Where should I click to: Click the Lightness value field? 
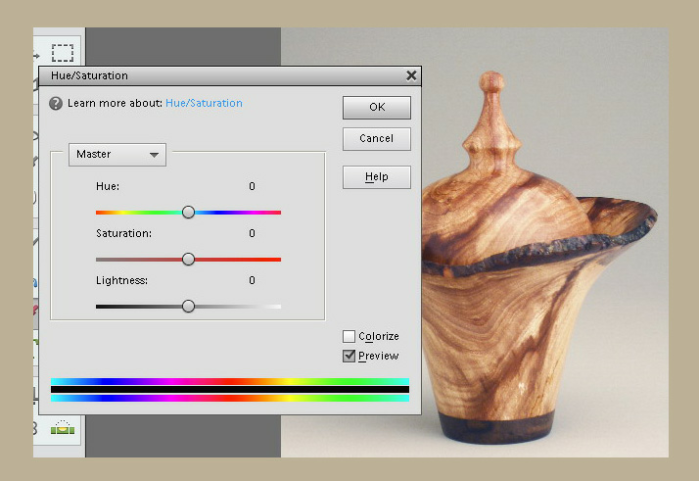tap(252, 281)
